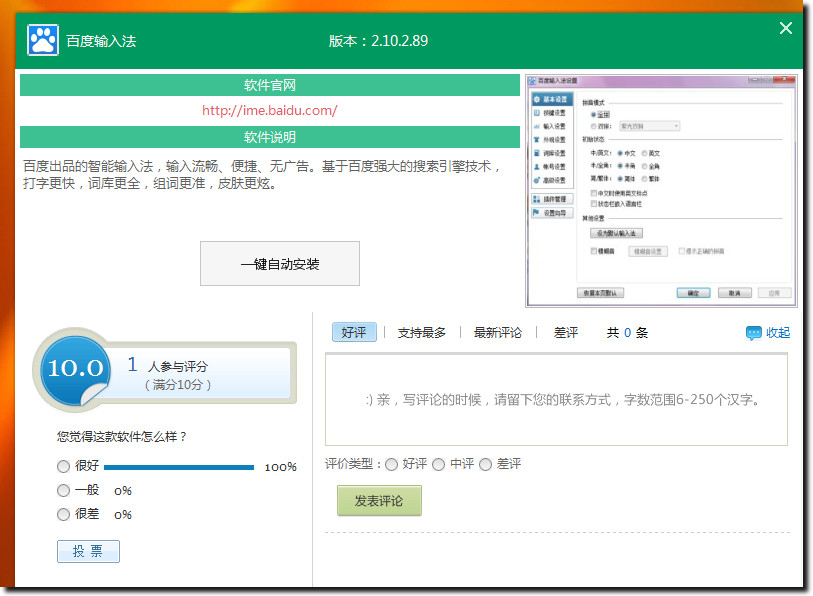
Task: Click the 版本：2.10.2.89 version text
Action: (379, 40)
